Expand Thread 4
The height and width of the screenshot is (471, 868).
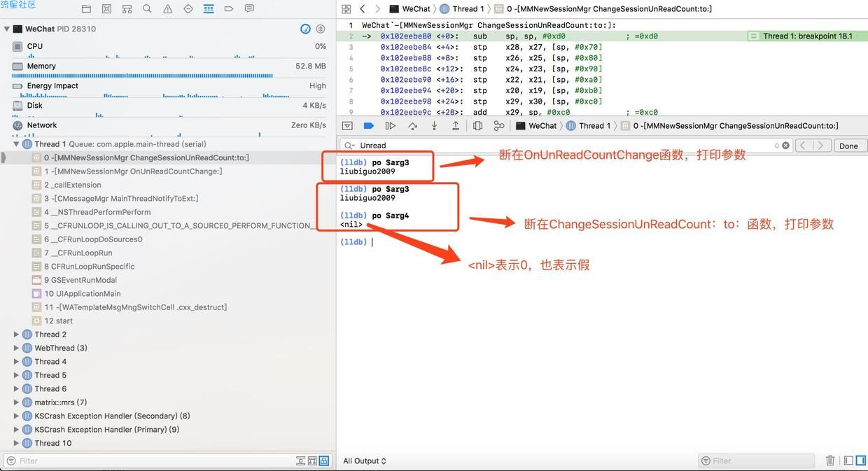[x=16, y=362]
